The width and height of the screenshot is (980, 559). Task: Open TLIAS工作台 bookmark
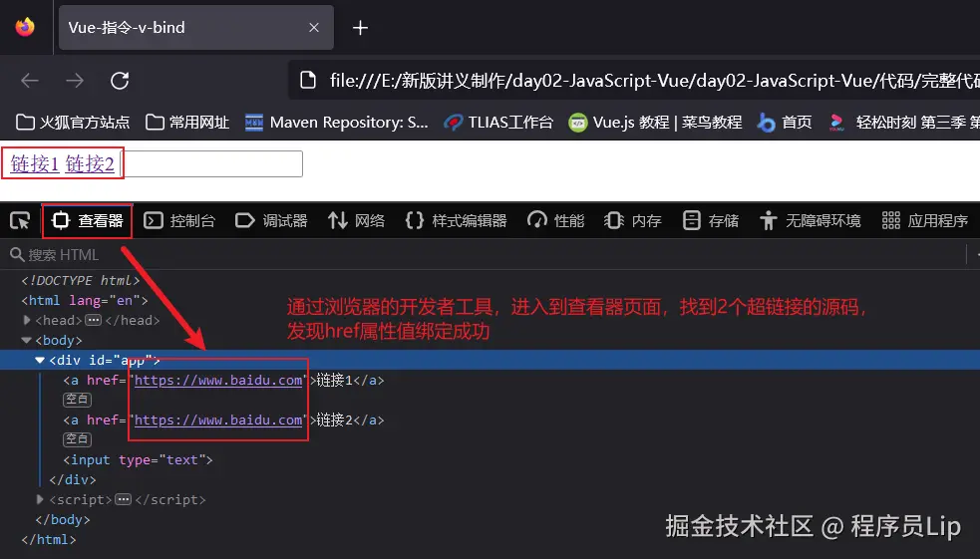pyautogui.click(x=498, y=122)
